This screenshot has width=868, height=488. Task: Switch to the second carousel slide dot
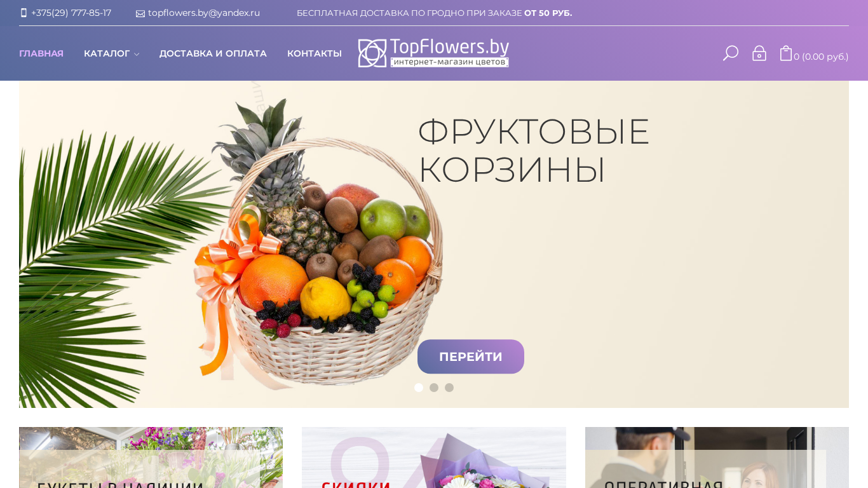[x=434, y=388]
